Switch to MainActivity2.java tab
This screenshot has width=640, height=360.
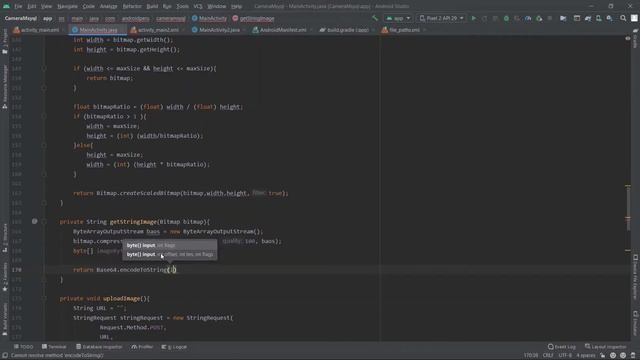click(x=216, y=30)
